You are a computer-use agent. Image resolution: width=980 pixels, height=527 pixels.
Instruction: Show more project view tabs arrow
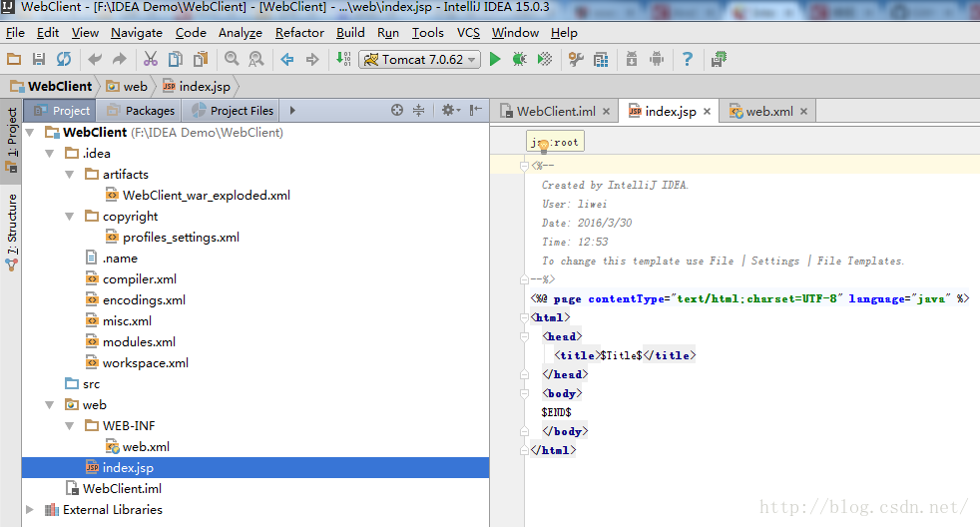tap(292, 111)
